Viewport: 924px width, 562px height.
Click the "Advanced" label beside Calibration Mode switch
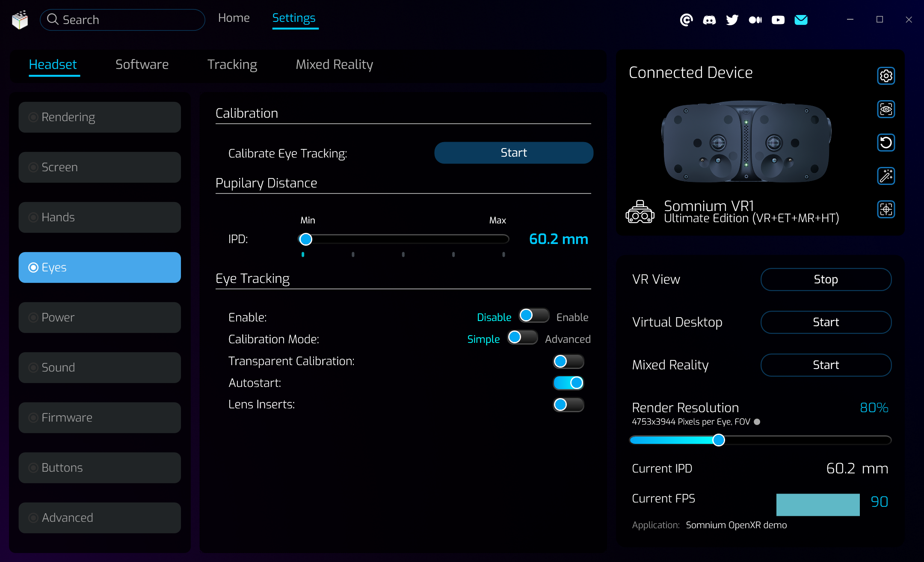pos(568,339)
